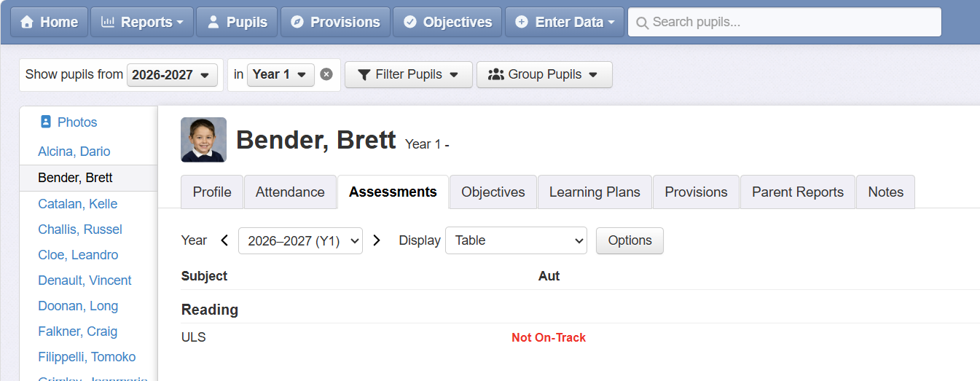Open Provisions via compass icon
Image resolution: width=980 pixels, height=381 pixels.
[x=335, y=22]
